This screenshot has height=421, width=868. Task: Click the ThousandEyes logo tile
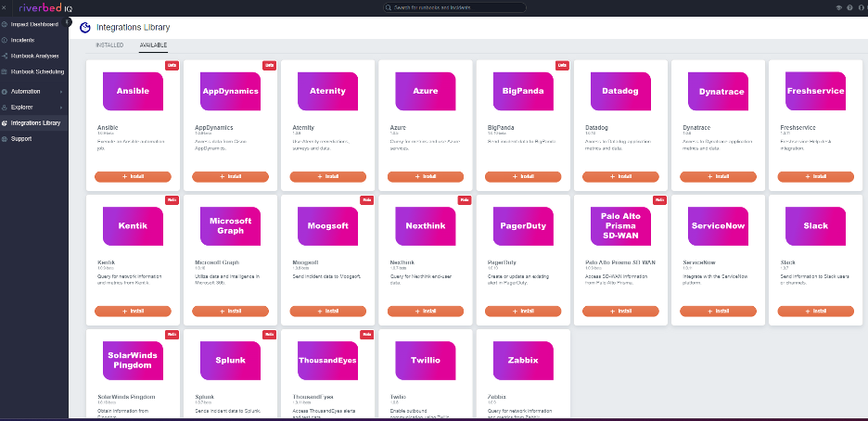(327, 360)
